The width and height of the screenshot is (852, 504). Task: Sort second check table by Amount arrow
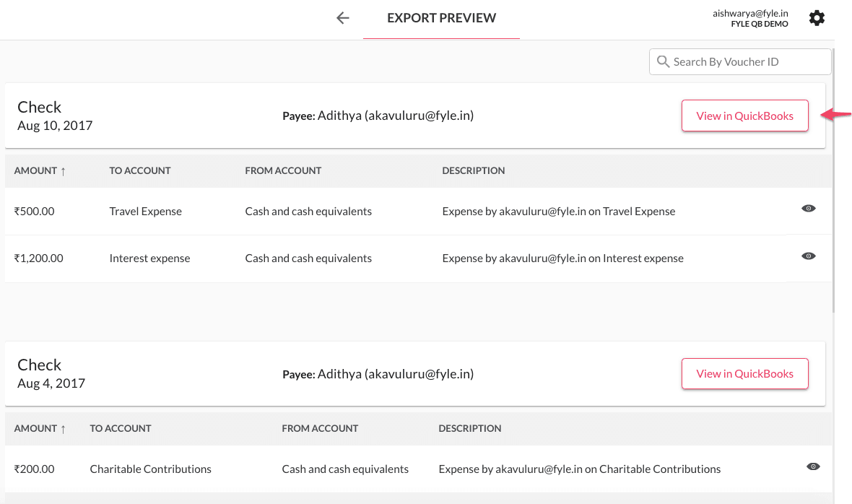(x=63, y=429)
